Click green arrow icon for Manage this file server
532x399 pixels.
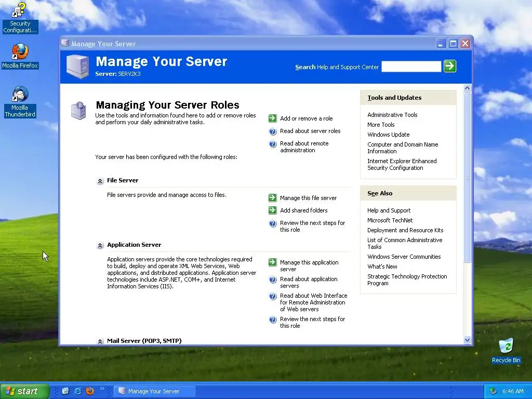(272, 198)
